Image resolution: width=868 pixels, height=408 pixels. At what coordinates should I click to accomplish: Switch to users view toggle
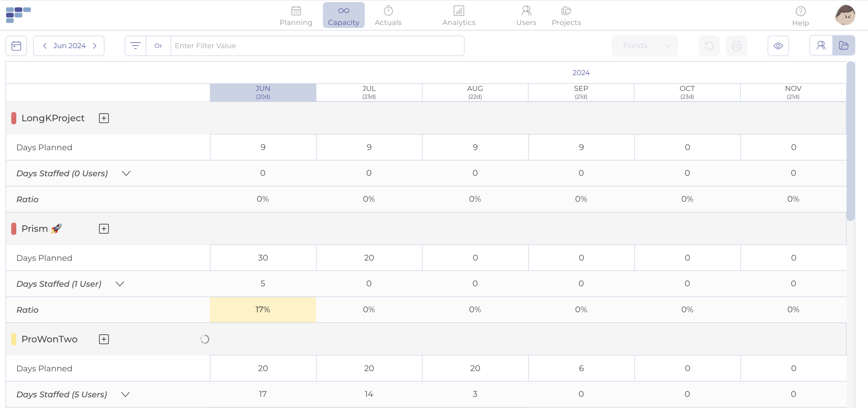click(x=821, y=45)
